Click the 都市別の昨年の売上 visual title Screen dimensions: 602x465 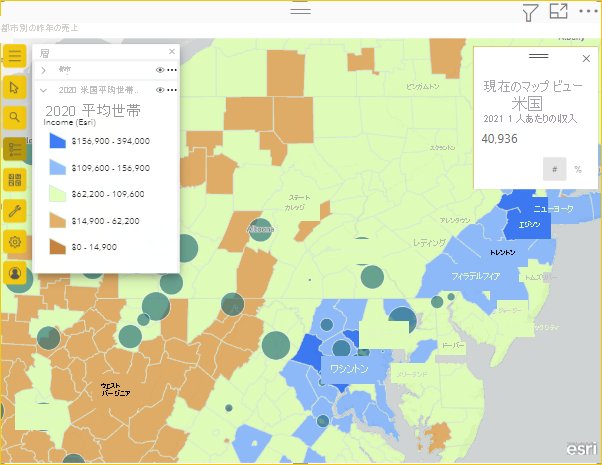tap(40, 28)
